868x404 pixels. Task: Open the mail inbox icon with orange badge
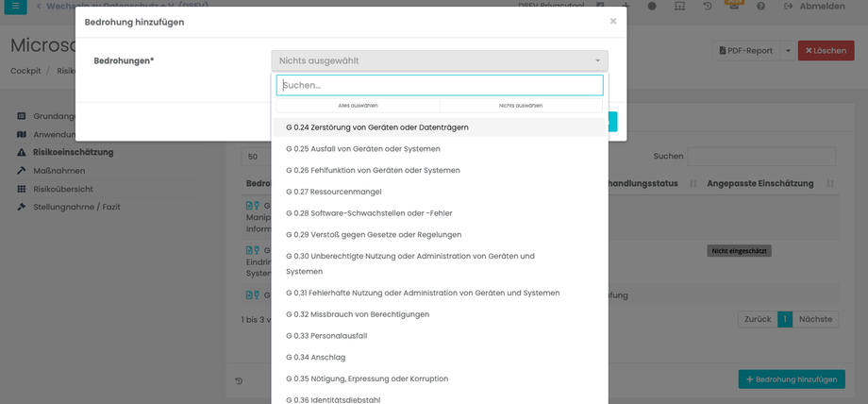pyautogui.click(x=734, y=5)
